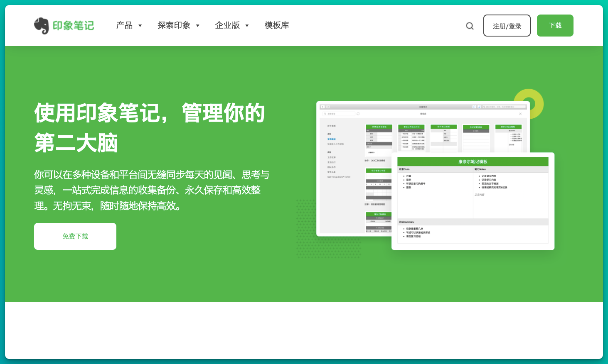The image size is (608, 364).
Task: Click the magnifier in the app window search bar
Action: tap(485, 107)
